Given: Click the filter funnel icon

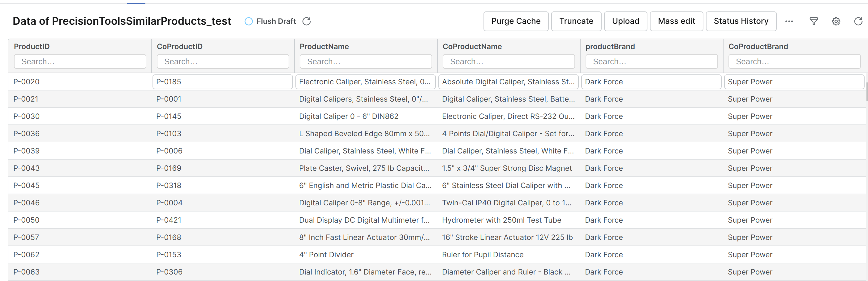Looking at the screenshot, I should 814,22.
